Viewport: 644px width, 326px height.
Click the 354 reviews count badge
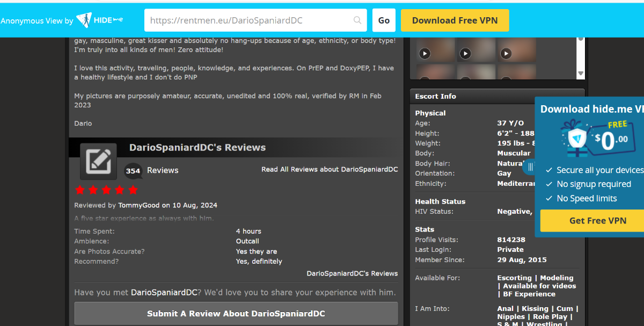133,171
